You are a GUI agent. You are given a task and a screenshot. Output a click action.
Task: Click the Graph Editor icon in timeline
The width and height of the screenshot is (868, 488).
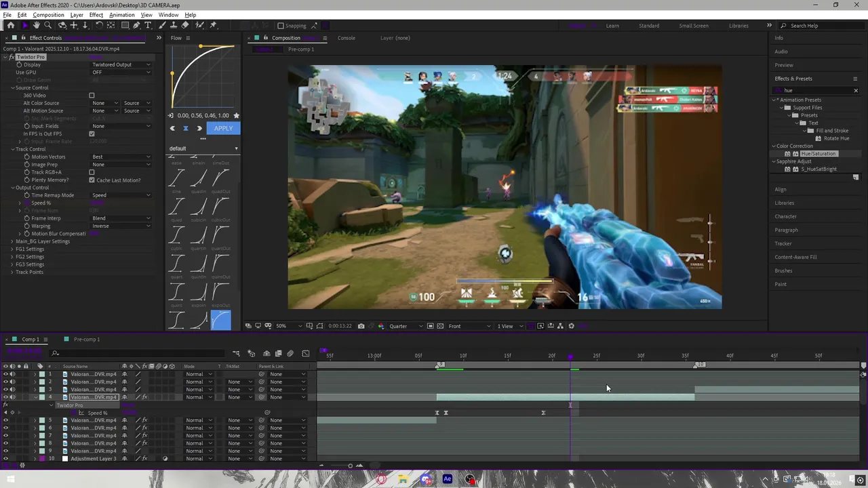coord(305,353)
